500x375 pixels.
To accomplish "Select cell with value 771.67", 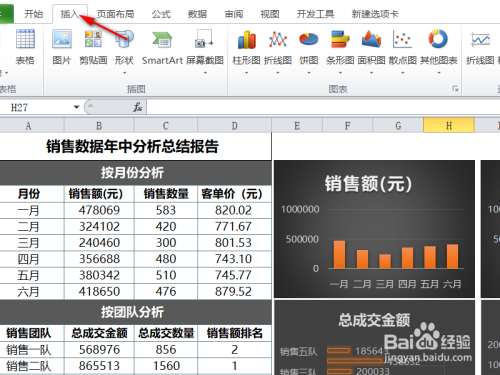I will [234, 227].
